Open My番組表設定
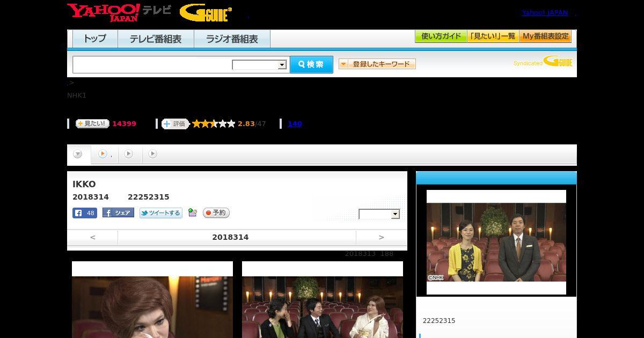The width and height of the screenshot is (644, 338). tap(545, 36)
